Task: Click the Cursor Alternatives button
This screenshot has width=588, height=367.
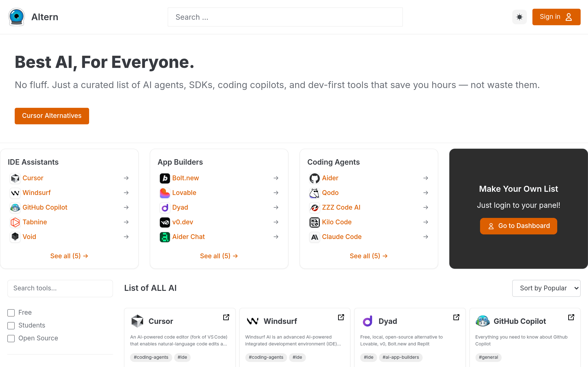Action: click(52, 116)
